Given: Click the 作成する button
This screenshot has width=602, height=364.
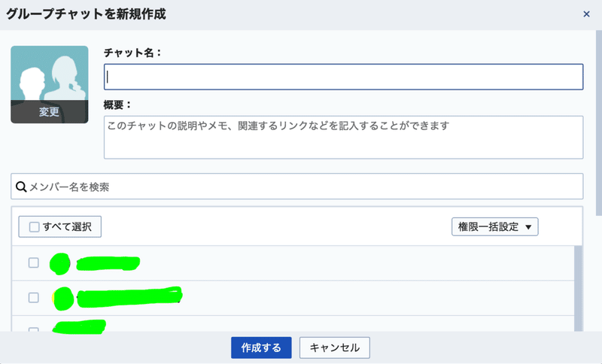Looking at the screenshot, I should coord(261,347).
